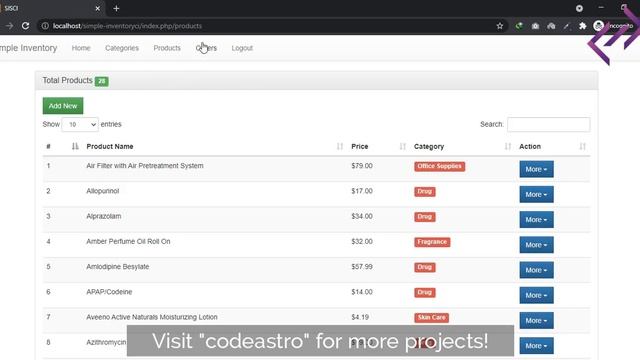Open More dropdown for Amber Perfume row
Viewport: 640px width, 360px height.
[x=536, y=245]
